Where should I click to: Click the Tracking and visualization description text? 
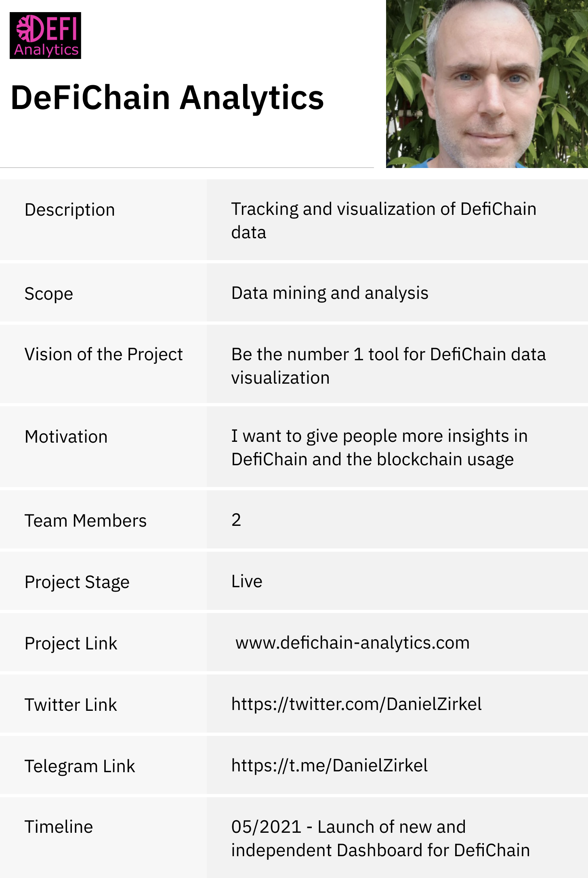click(384, 221)
